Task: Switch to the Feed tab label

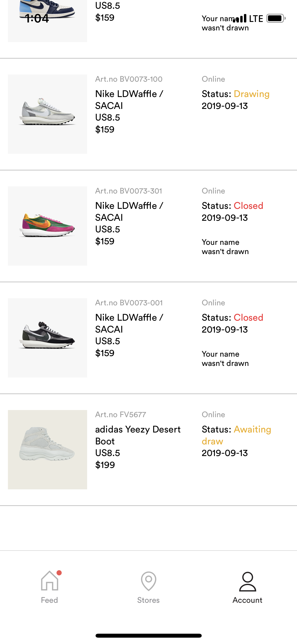Action: [49, 600]
